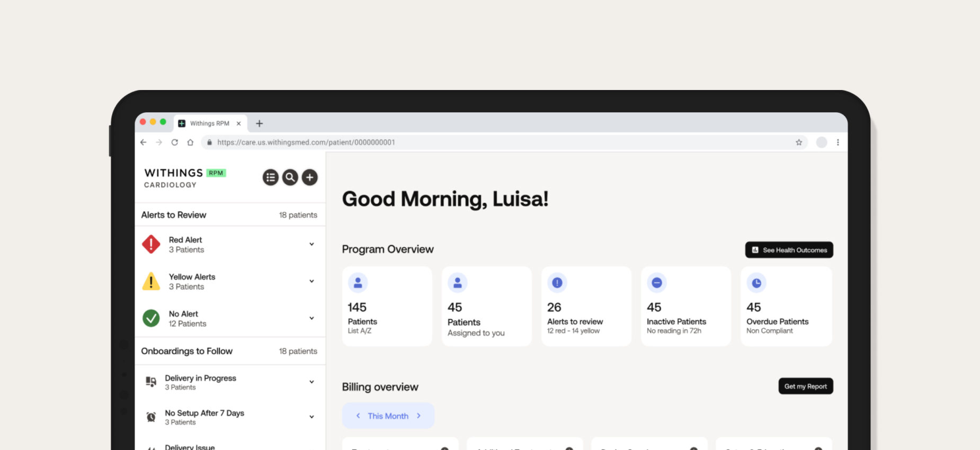Click the list view icon in sidebar header
980x450 pixels.
[x=271, y=177]
